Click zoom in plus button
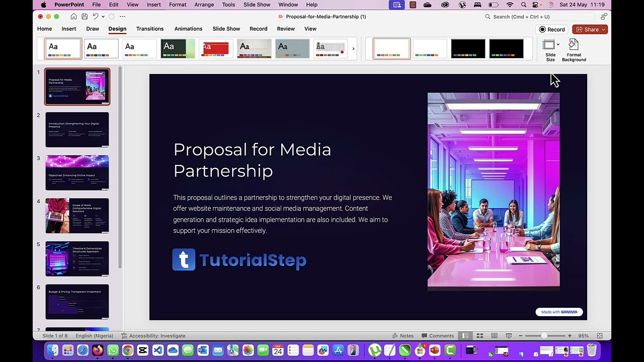Image resolution: width=644 pixels, height=362 pixels. [x=570, y=336]
